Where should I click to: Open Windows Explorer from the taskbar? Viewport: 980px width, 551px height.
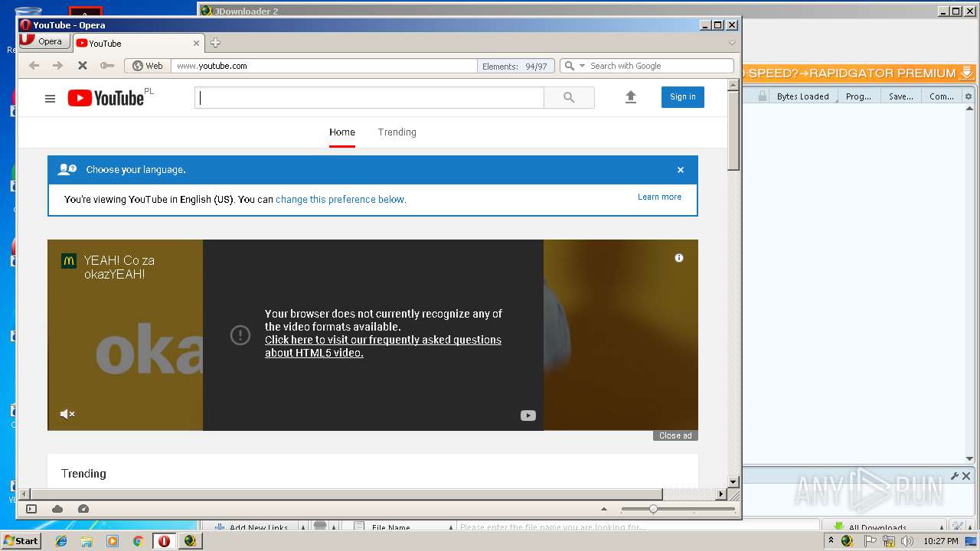coord(87,541)
